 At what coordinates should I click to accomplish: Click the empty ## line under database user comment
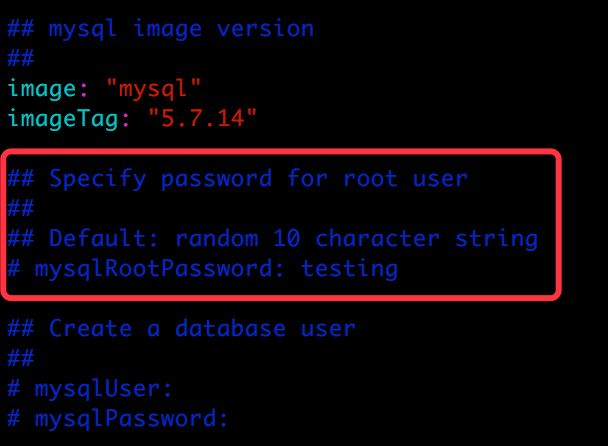pyautogui.click(x=21, y=358)
